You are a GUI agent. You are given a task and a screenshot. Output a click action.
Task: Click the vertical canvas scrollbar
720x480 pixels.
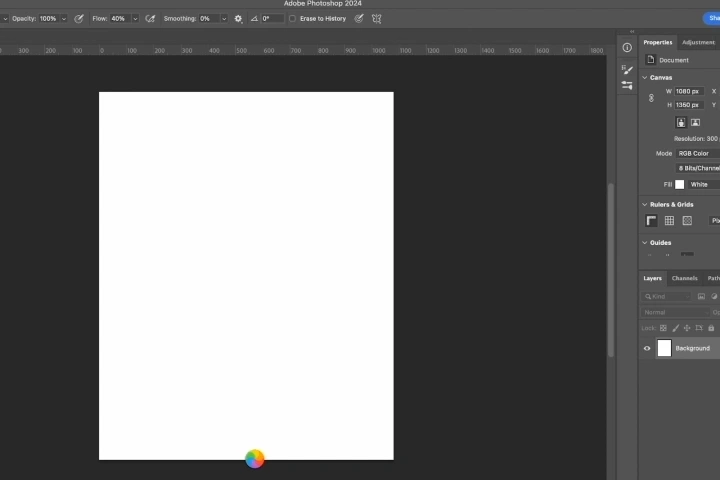[x=611, y=270]
